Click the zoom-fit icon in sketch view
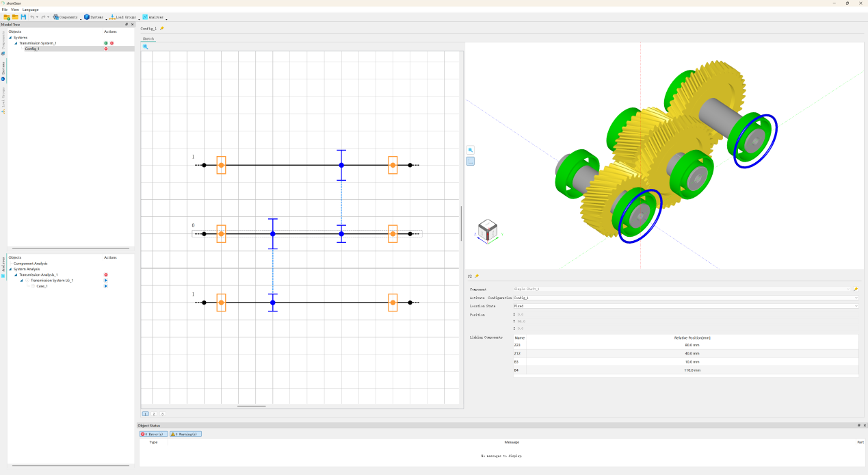The height and width of the screenshot is (475, 868). [145, 47]
